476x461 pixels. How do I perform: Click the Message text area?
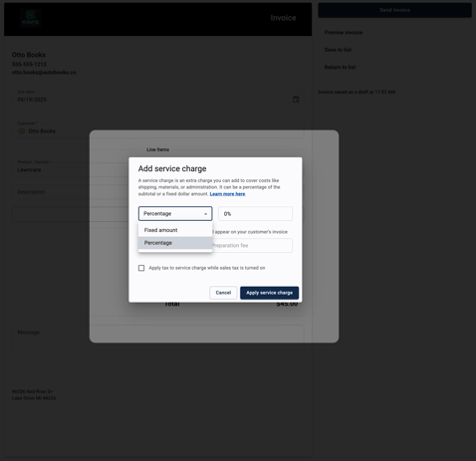[158, 341]
